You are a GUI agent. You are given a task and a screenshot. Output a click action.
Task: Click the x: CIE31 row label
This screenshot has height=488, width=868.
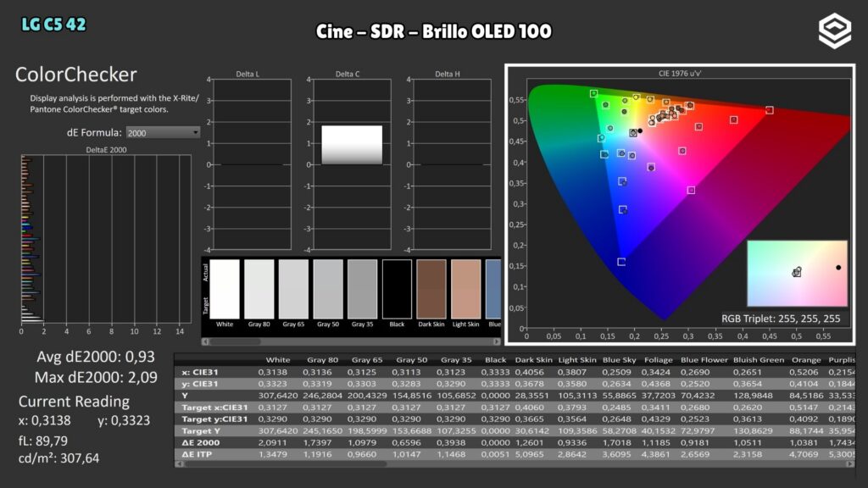tap(200, 372)
